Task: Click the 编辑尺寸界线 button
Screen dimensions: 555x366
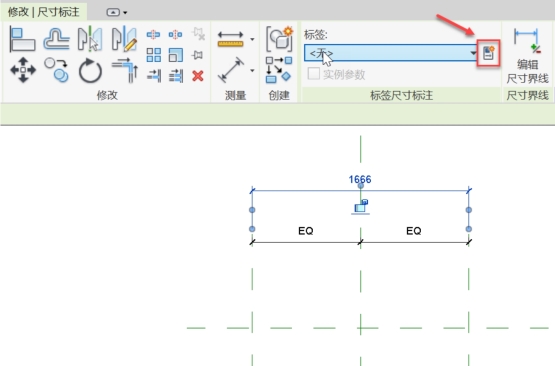Action: (527, 56)
